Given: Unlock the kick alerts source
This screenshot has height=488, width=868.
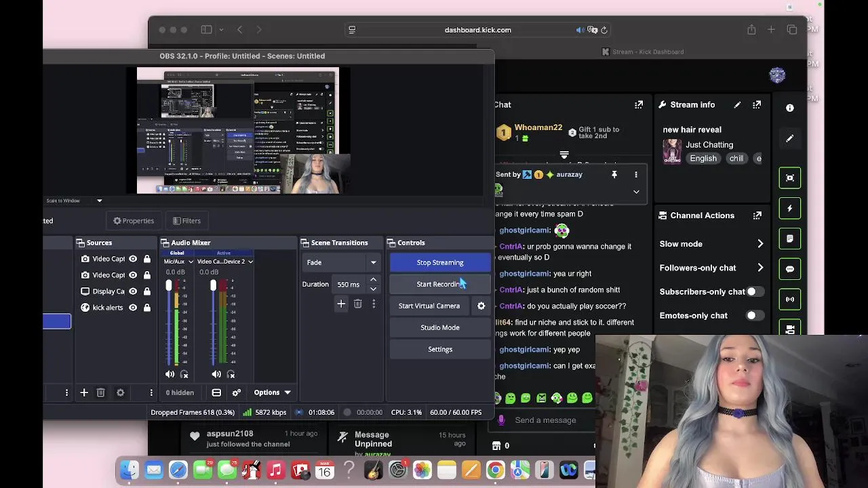Looking at the screenshot, I should click(146, 308).
